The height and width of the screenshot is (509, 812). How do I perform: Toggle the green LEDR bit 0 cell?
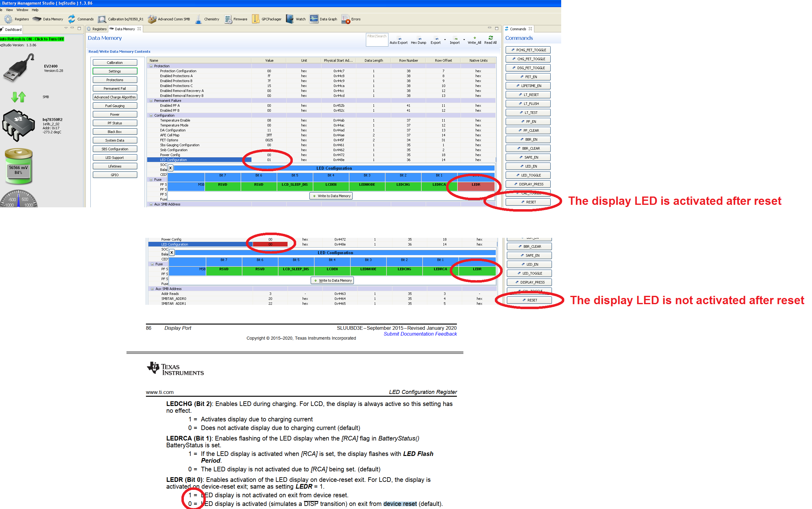click(x=477, y=271)
